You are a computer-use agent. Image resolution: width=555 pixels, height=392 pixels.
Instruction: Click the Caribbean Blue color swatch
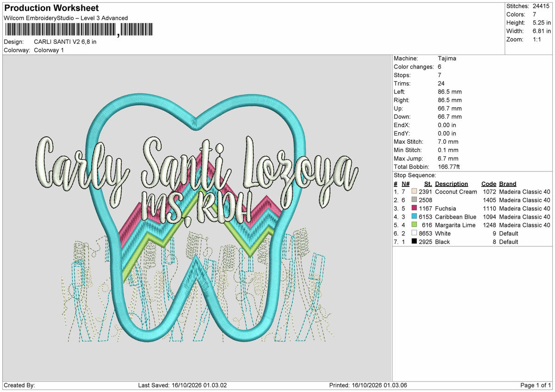[x=414, y=216]
